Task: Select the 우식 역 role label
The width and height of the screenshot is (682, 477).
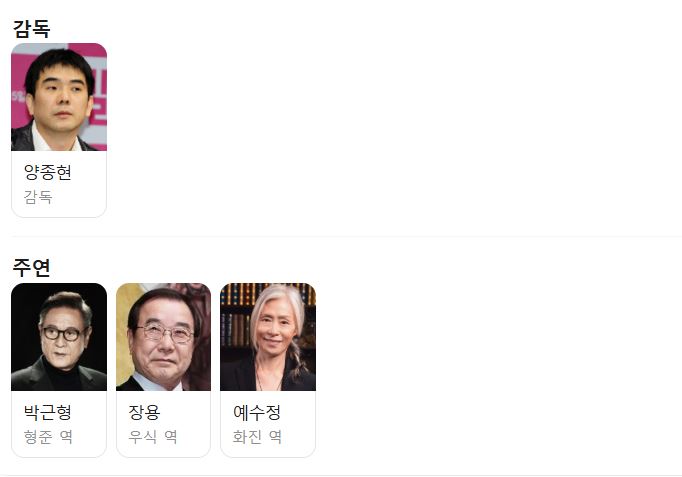Action: point(153,437)
